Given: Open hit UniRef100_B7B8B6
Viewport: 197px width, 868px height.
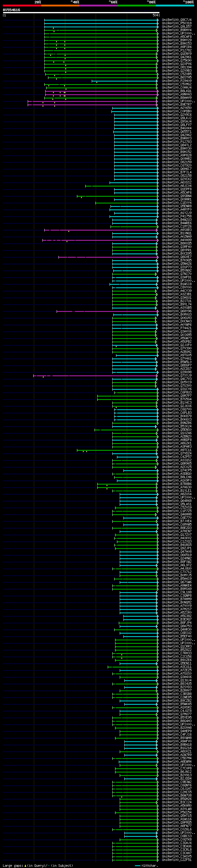Looking at the screenshot, I should tap(176, 484).
